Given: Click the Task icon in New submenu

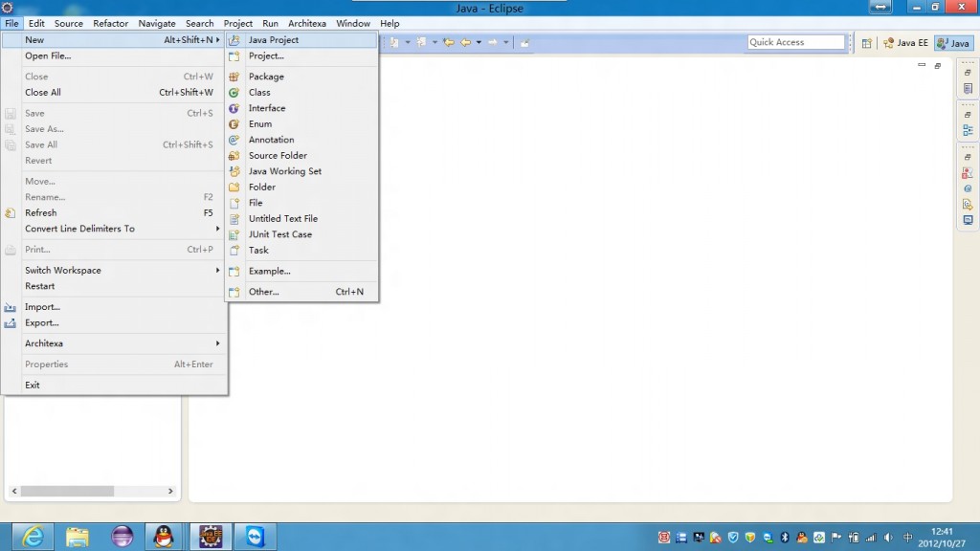Looking at the screenshot, I should tap(234, 250).
